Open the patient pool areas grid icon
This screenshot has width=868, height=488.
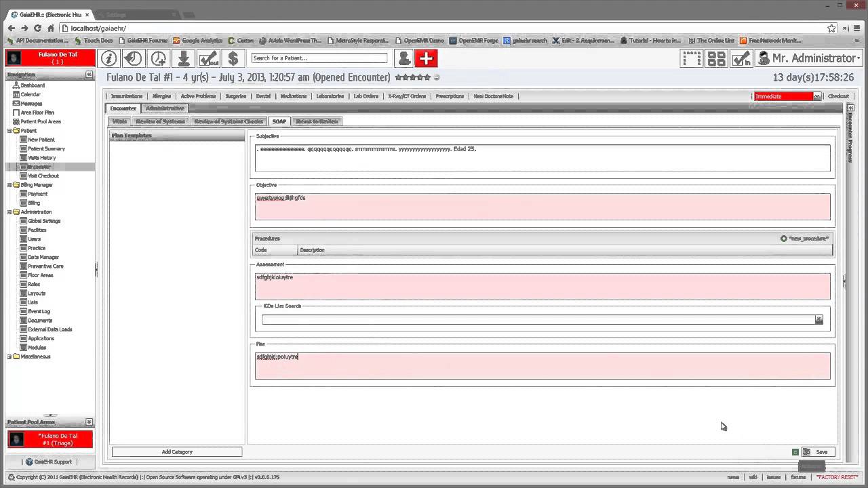pos(716,58)
